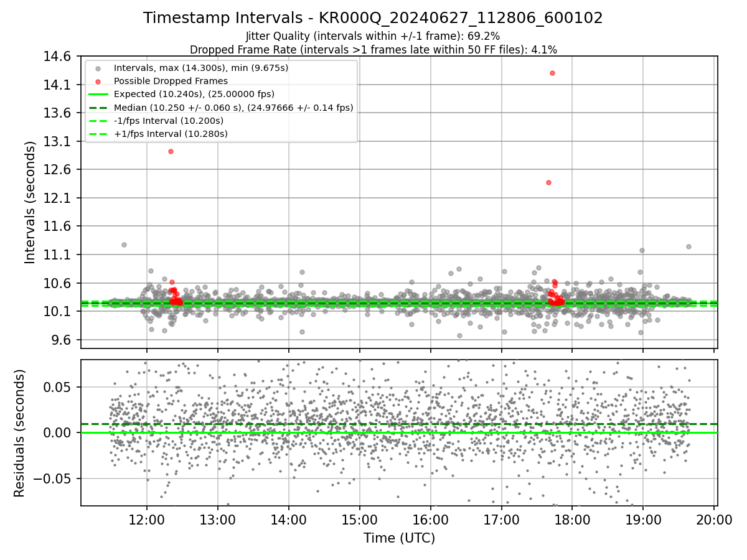Select the "Jitter Quality" subtitle line

[x=373, y=36]
